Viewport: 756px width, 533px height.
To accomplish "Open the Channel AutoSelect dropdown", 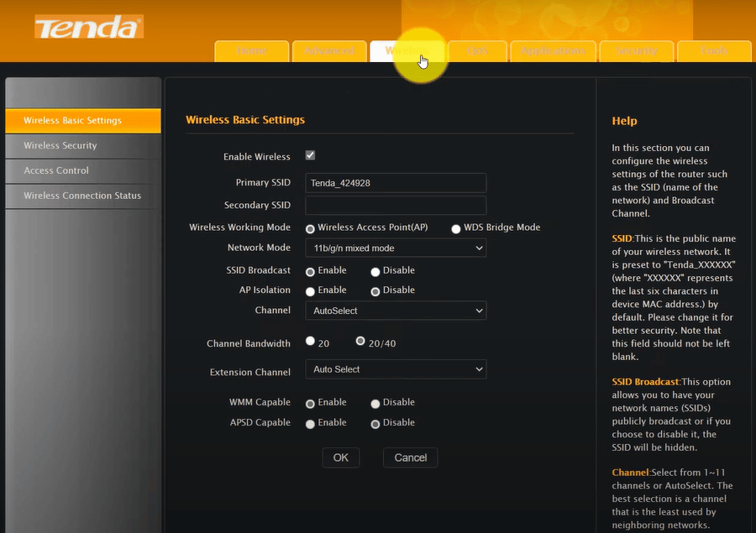I will pos(396,311).
